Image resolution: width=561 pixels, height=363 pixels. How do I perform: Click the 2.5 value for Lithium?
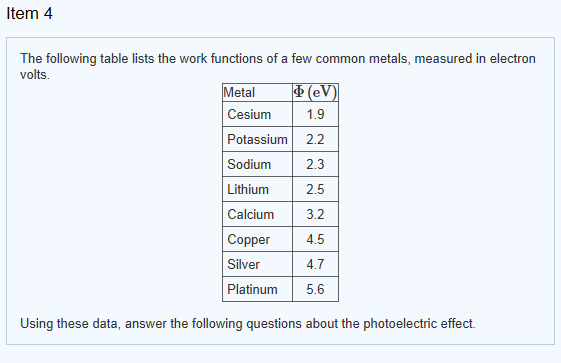point(315,189)
